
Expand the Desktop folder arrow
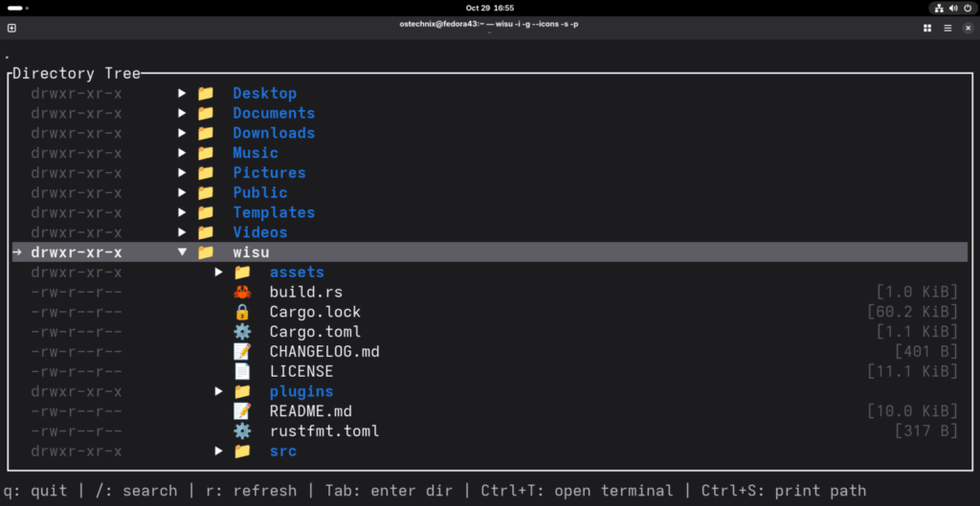(182, 93)
